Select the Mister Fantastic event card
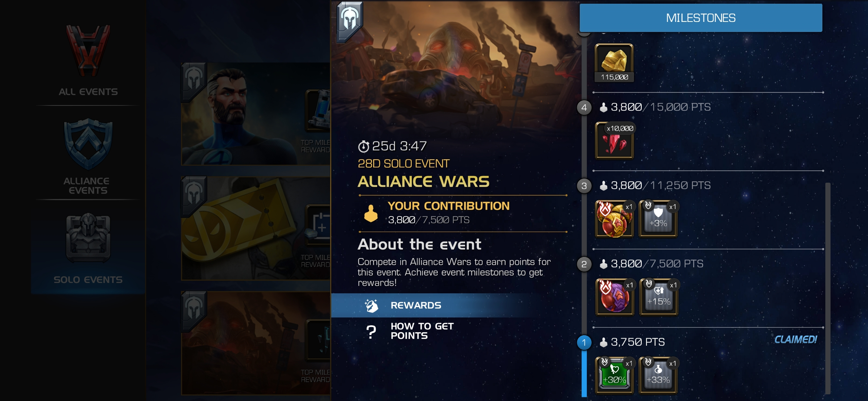 click(256, 114)
